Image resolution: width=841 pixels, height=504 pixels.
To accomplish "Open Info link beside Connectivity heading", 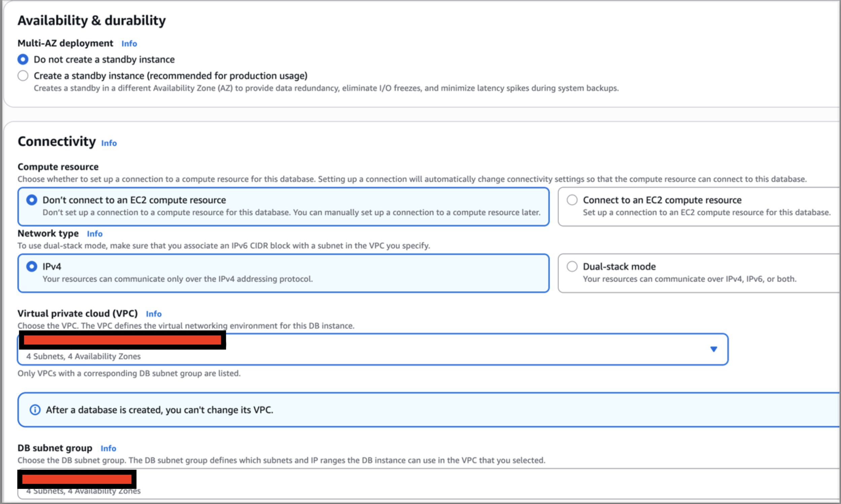I will 109,143.
